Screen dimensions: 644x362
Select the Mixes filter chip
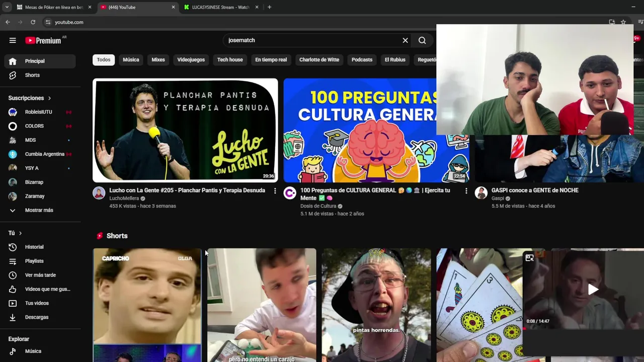coord(158,60)
